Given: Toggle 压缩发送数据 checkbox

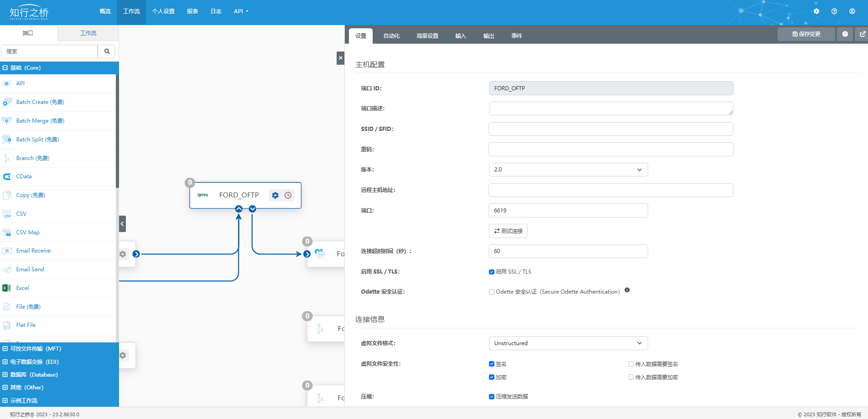Looking at the screenshot, I should [492, 397].
